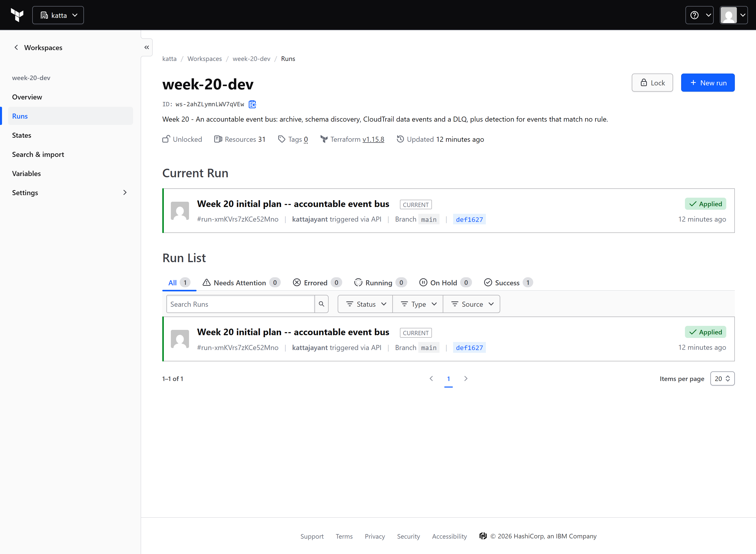Open the Source filter dropdown

click(472, 304)
